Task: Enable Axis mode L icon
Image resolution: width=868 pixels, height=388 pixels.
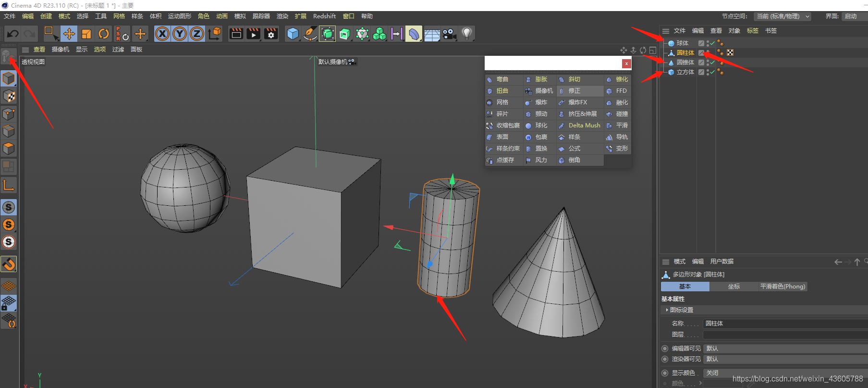Action: (9, 185)
